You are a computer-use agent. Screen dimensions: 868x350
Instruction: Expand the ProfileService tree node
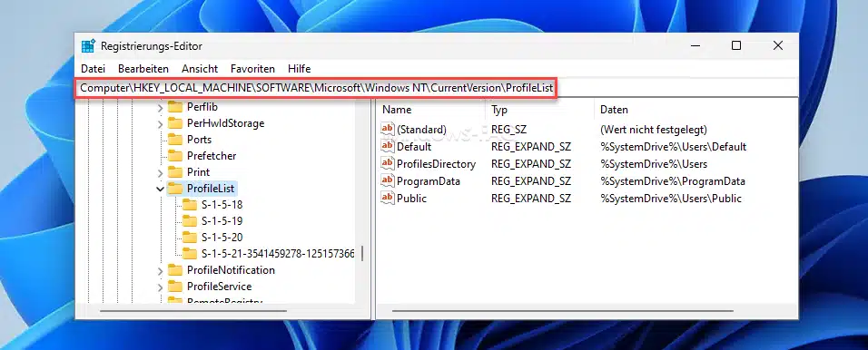(x=161, y=287)
